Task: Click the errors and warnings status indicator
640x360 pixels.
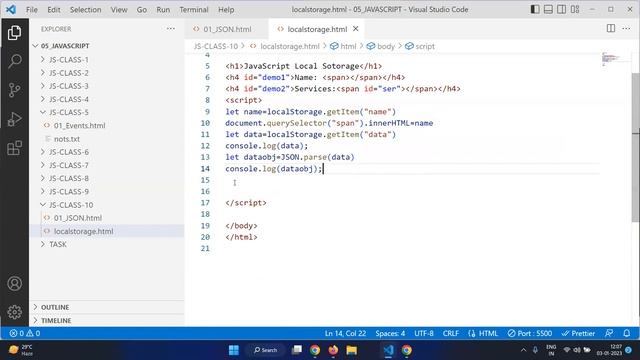Action: point(25,333)
